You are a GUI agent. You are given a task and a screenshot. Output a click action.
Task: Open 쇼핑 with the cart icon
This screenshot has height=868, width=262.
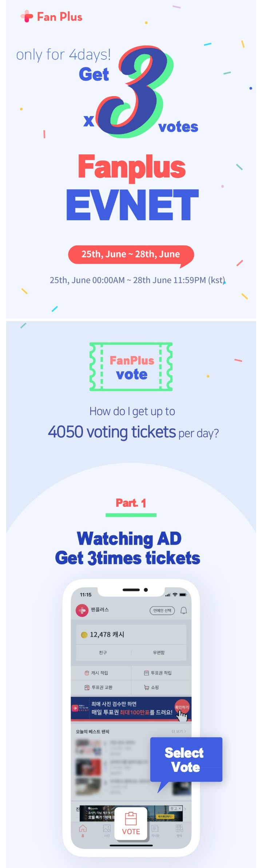[x=151, y=687]
